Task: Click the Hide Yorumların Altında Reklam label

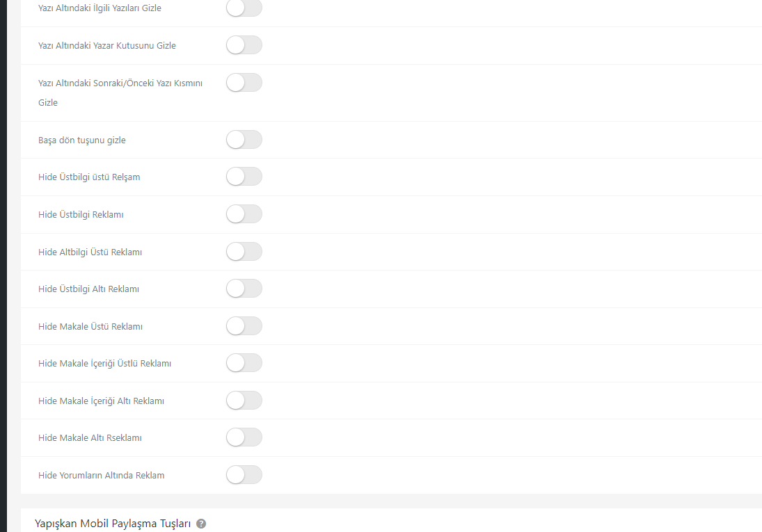Action: (x=101, y=475)
